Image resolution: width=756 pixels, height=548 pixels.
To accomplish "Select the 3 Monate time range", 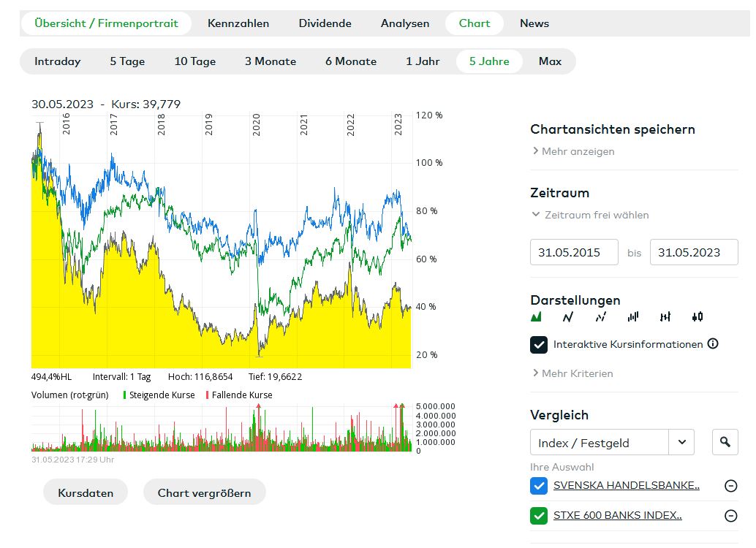I will click(x=271, y=61).
